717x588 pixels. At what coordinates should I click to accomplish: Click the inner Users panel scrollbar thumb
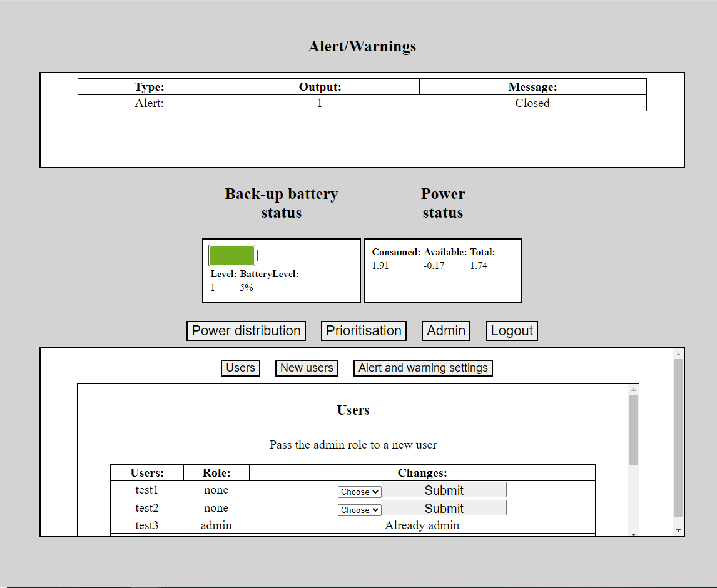point(633,429)
